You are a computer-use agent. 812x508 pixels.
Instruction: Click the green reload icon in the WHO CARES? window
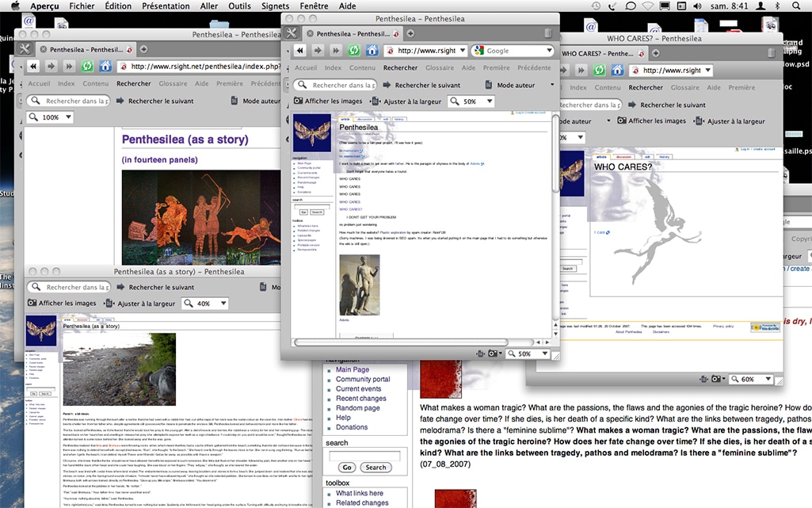pyautogui.click(x=599, y=70)
